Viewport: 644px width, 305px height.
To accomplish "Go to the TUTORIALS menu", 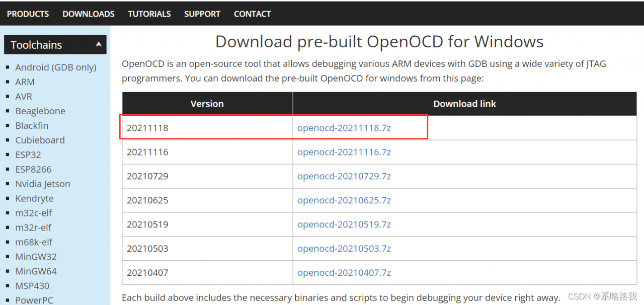I will (149, 14).
